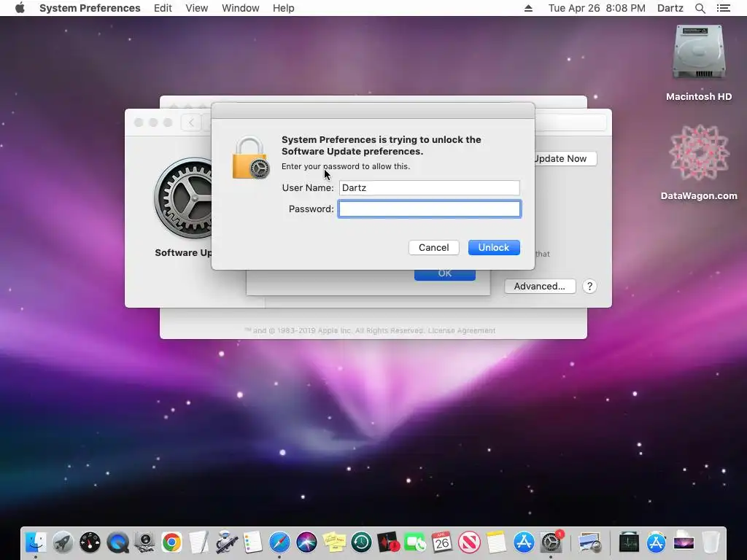Open the Window menu
Screen dimensions: 747x560
tap(240, 8)
